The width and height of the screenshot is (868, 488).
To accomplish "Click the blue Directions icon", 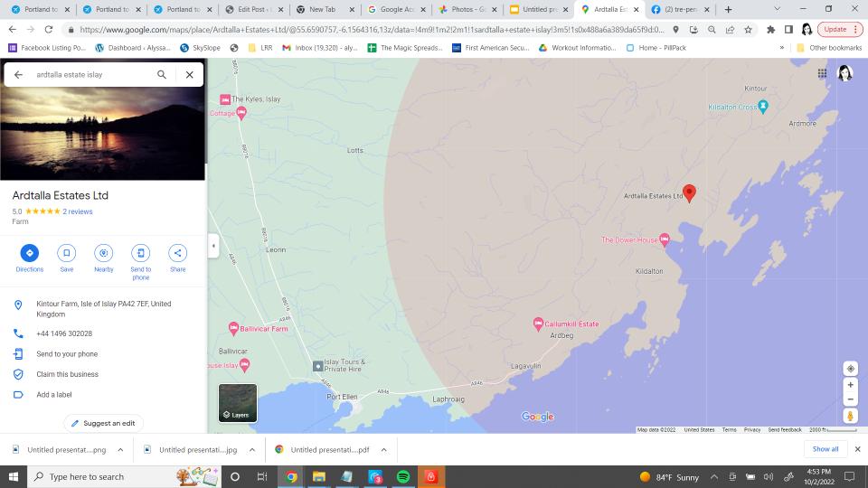I will tap(29, 253).
